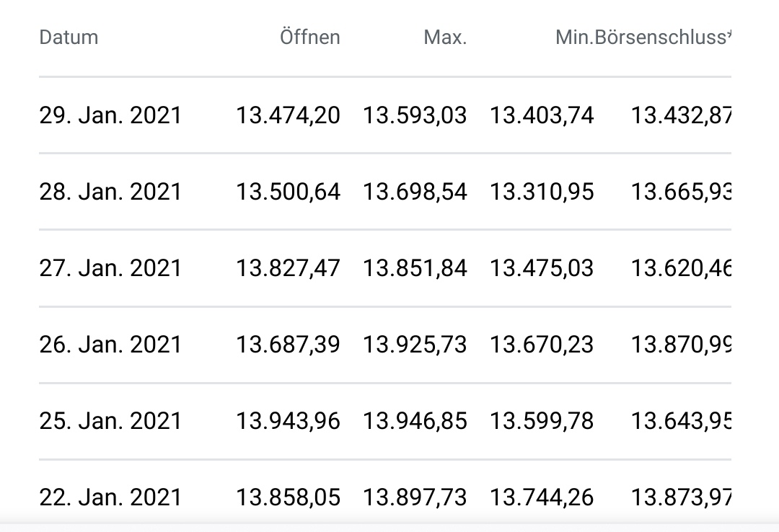Click the maximum value 13.698,54

tap(415, 192)
